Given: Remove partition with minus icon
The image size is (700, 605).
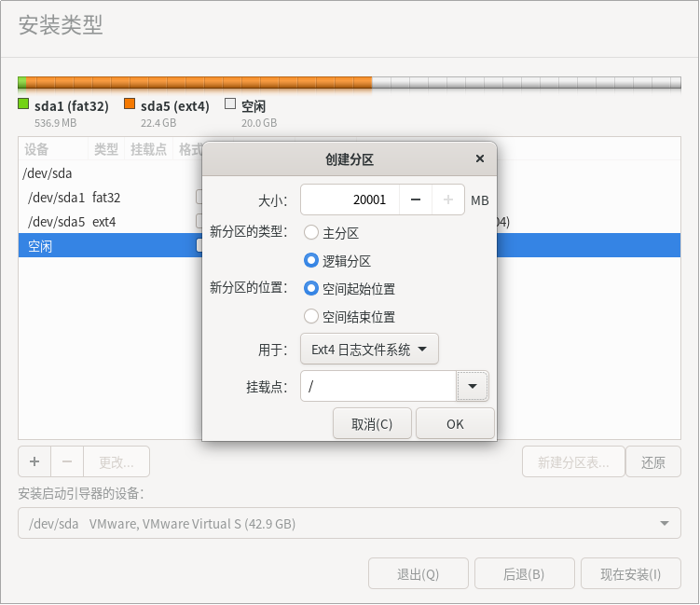Looking at the screenshot, I should [x=67, y=461].
